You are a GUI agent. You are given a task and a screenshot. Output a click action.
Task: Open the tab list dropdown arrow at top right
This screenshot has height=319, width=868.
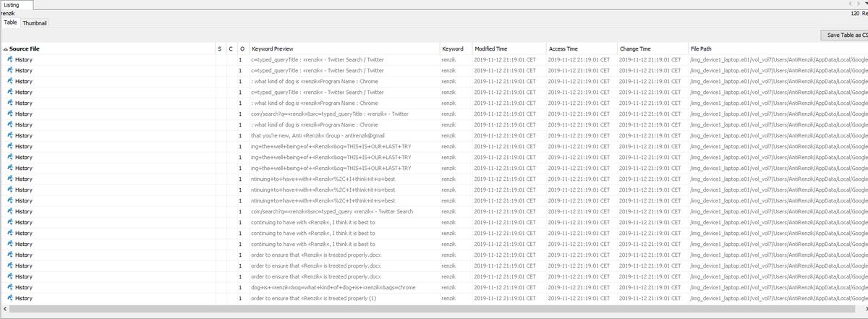(866, 4)
